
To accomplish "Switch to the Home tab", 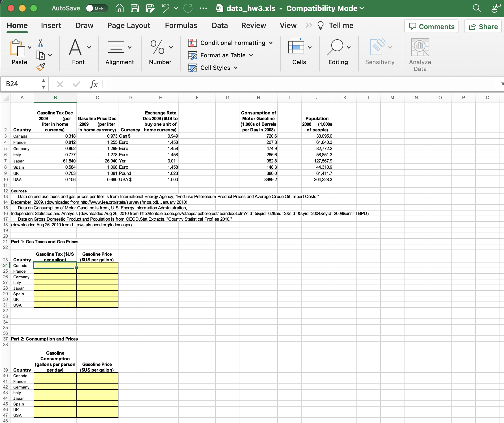I will pyautogui.click(x=17, y=25).
